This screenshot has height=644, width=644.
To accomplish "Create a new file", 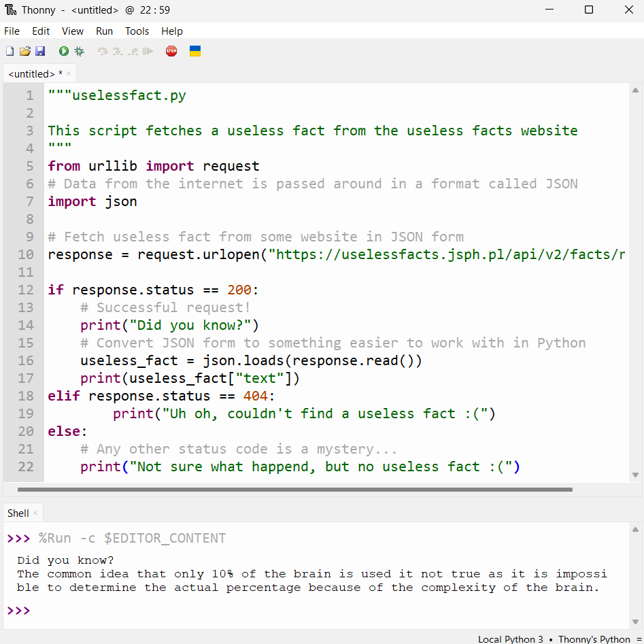I will pos(10,51).
